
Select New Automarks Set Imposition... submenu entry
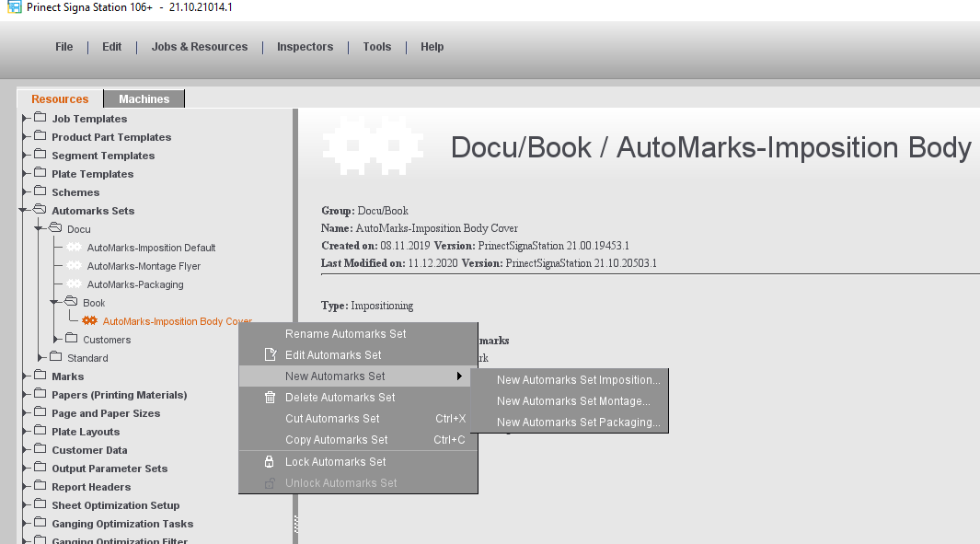click(570, 380)
